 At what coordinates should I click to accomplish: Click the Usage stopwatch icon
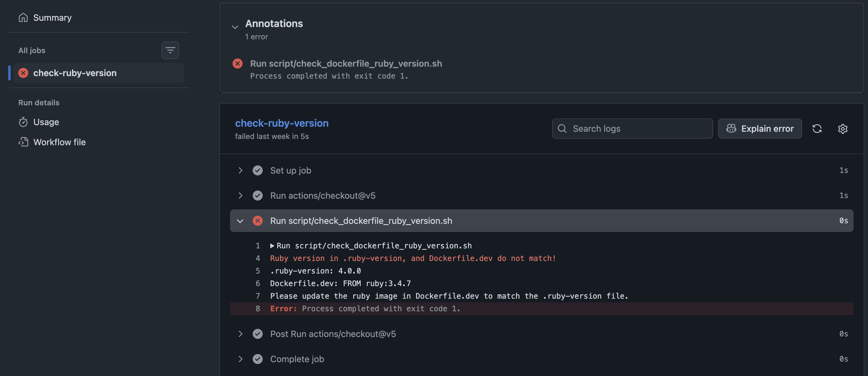(23, 122)
